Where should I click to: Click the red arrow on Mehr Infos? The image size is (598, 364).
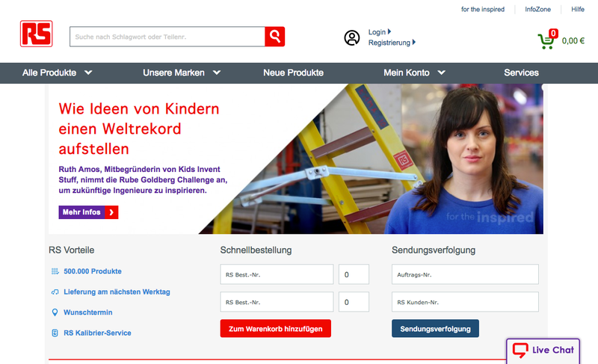(111, 212)
